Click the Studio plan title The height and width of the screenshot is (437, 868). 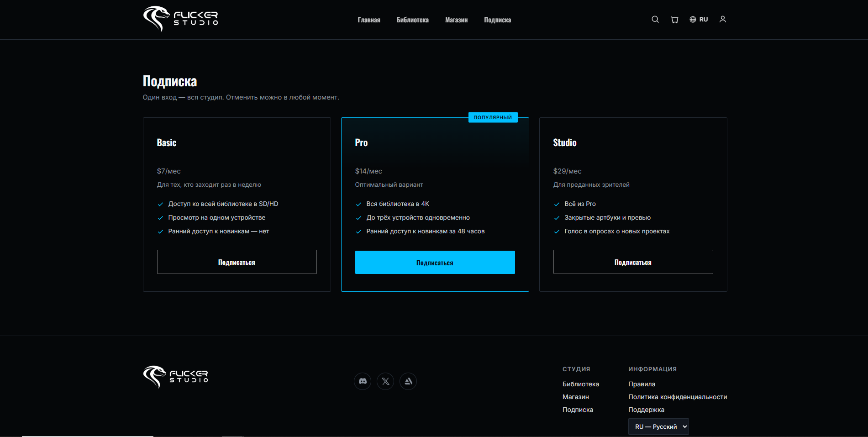point(565,142)
